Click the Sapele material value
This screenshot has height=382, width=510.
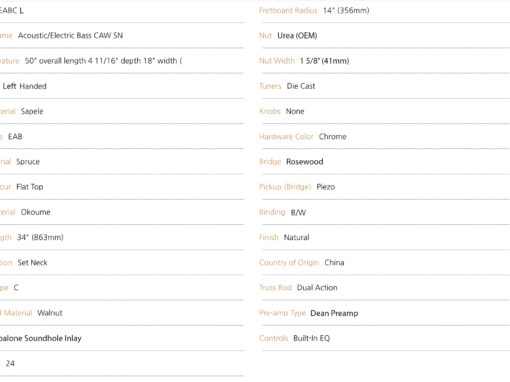coord(32,111)
